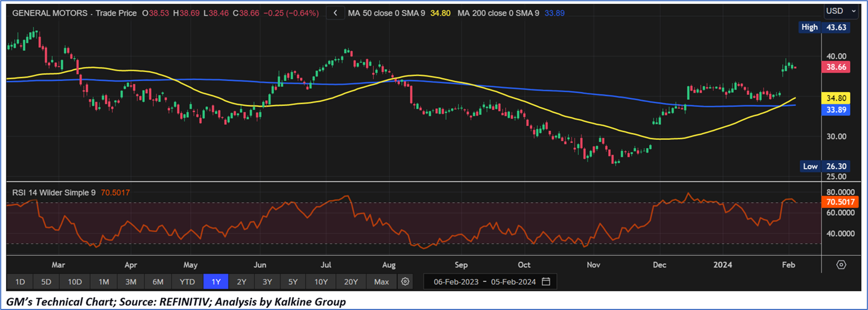The width and height of the screenshot is (868, 310).
Task: Select the 5D timeframe
Action: pos(46,281)
